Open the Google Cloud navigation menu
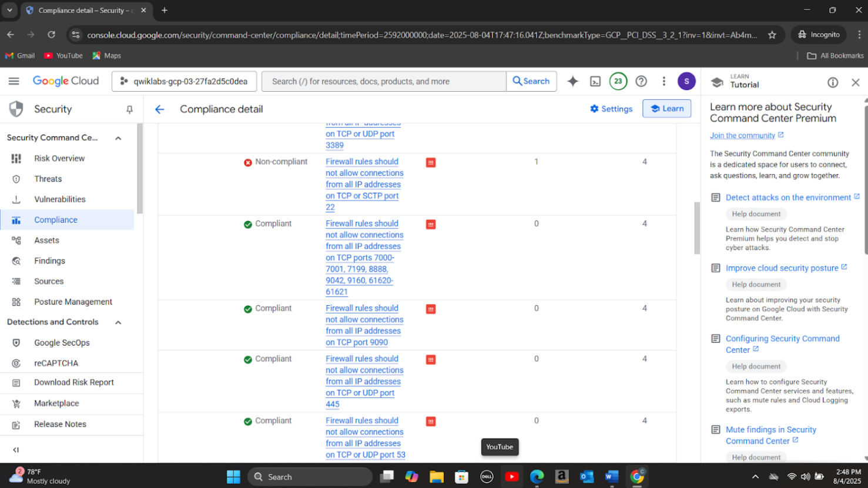The width and height of the screenshot is (868, 488). (x=14, y=81)
